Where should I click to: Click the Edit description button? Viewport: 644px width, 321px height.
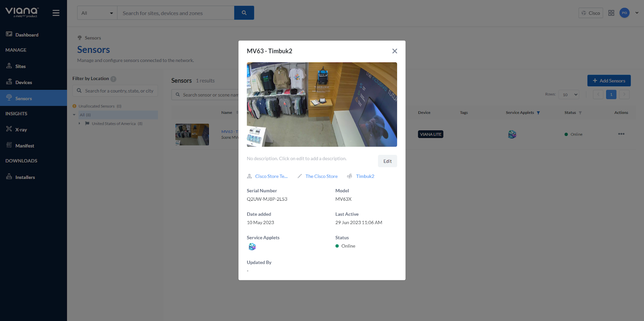[x=387, y=161]
